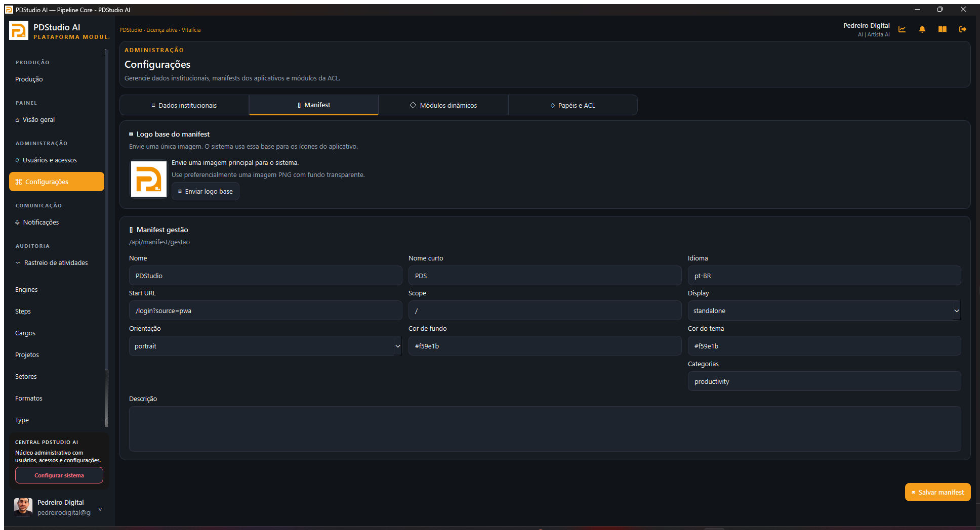Viewport: 980px width, 530px height.
Task: Click the PDStudio logo thumbnail preview
Action: [x=149, y=179]
